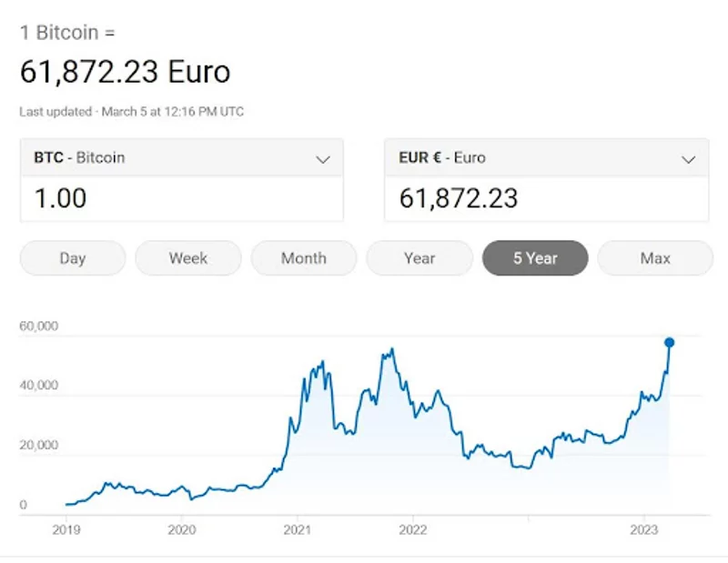Click the 2021 label on chart axis
728x563 pixels.
click(298, 529)
